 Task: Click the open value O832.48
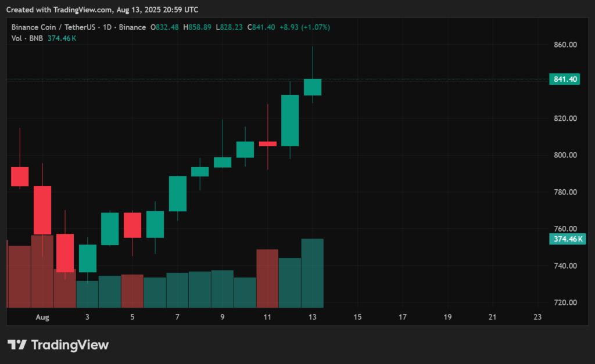pos(164,27)
